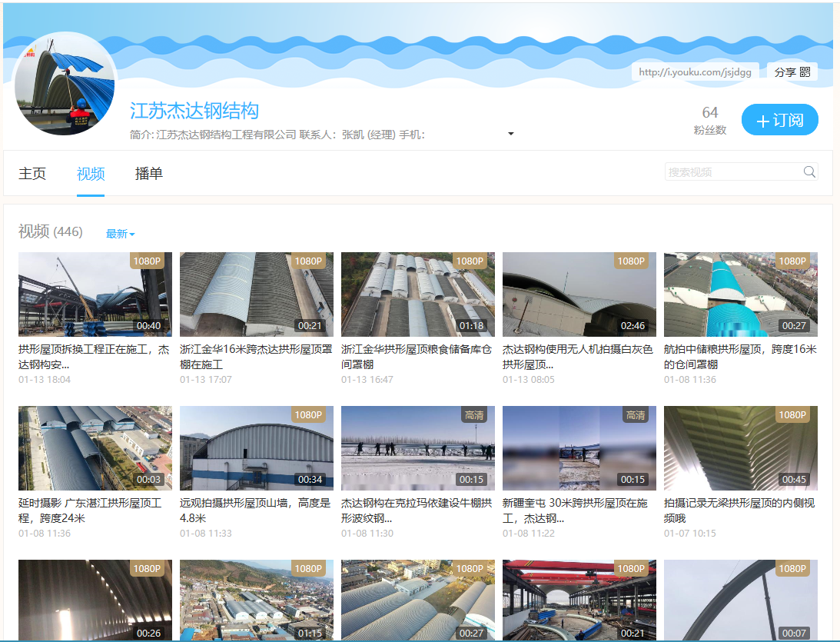Image resolution: width=840 pixels, height=642 pixels.
Task: Click the 视频 (446) section heading
Action: click(51, 231)
